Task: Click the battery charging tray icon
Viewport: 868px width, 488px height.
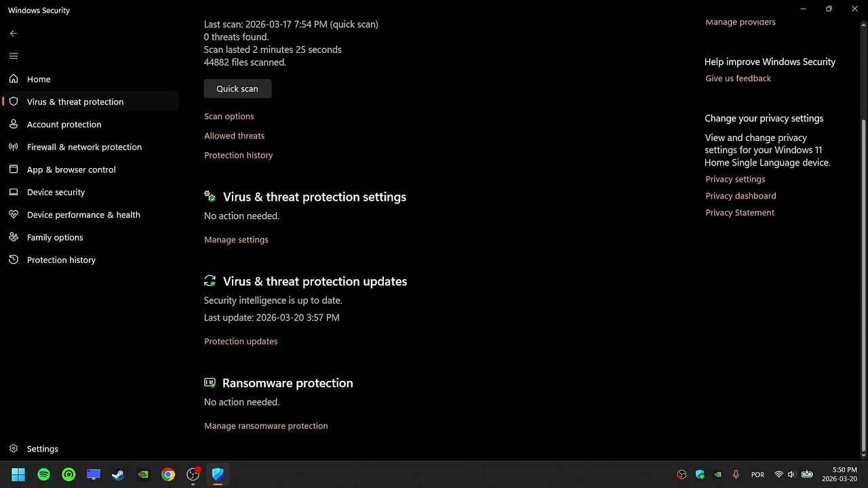Action: pyautogui.click(x=807, y=474)
